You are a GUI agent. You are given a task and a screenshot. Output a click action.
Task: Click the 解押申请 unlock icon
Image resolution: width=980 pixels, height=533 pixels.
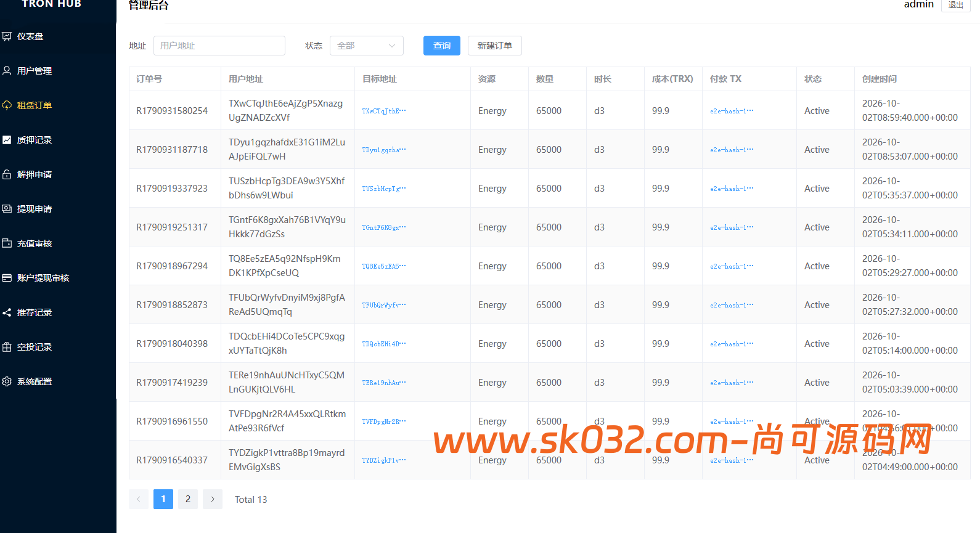pos(7,174)
